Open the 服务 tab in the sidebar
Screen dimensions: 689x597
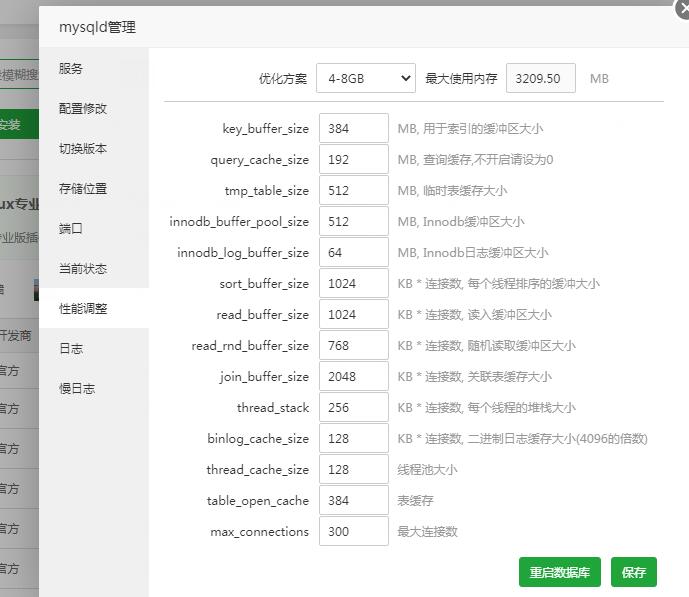point(94,69)
